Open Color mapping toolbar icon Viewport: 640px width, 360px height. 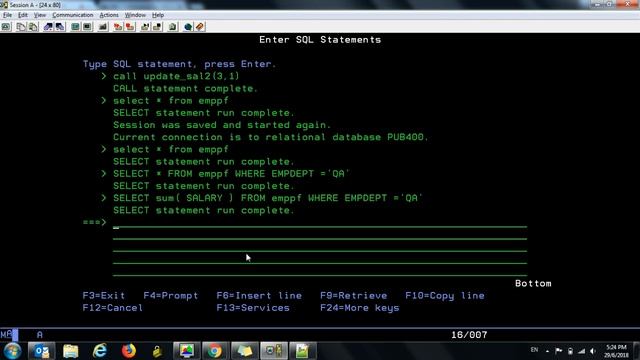[87, 27]
